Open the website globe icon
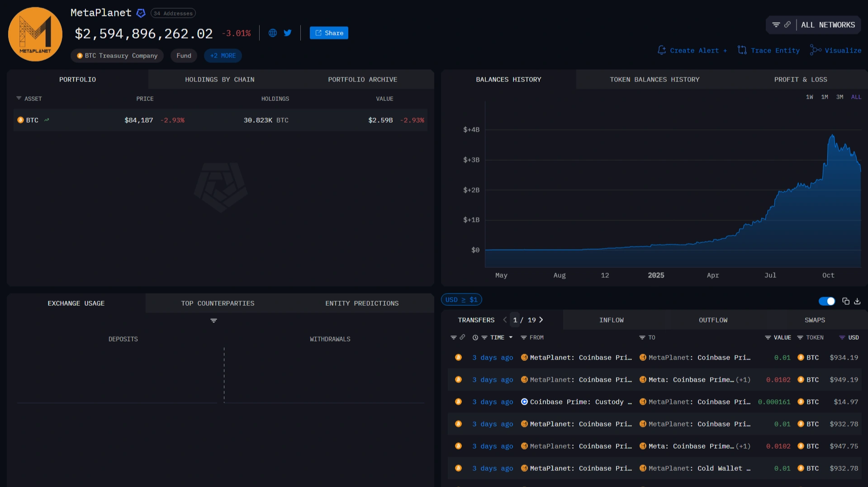The width and height of the screenshot is (868, 487). click(x=273, y=33)
